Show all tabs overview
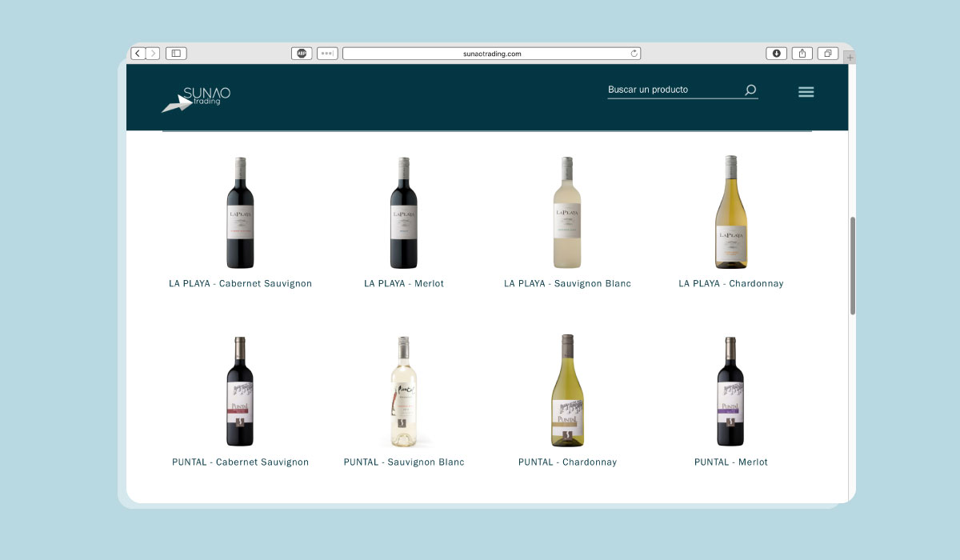Viewport: 960px width, 560px height. click(828, 54)
